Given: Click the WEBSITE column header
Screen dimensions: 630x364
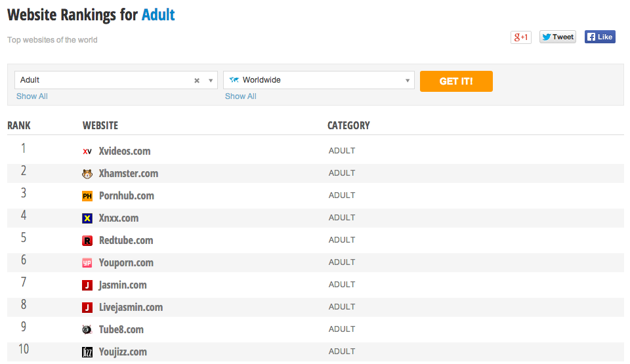Looking at the screenshot, I should 100,125.
